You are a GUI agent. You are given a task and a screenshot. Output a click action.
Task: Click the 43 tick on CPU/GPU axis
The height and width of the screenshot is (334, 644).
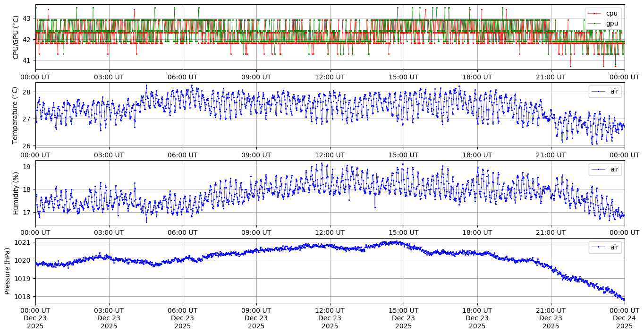[x=27, y=18]
